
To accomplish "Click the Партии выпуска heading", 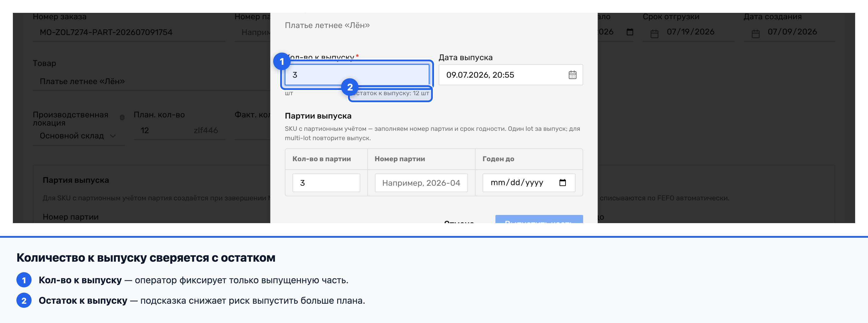I will click(x=318, y=116).
